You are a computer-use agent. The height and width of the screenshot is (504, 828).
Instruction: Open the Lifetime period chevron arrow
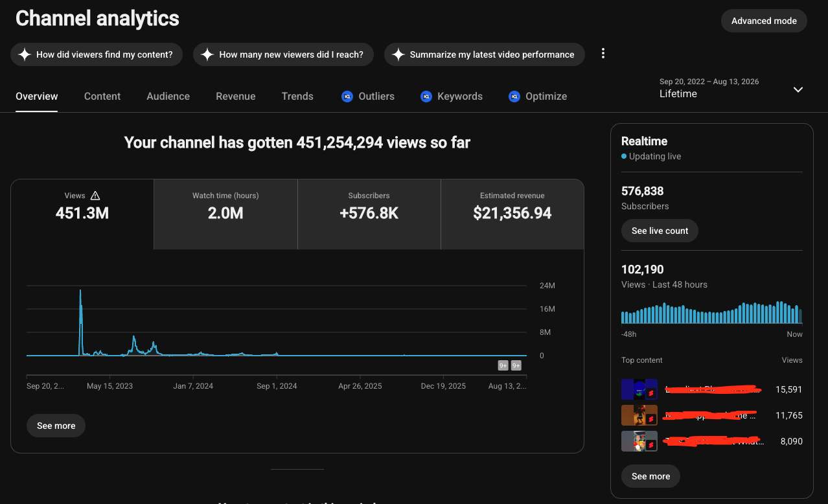tap(798, 89)
